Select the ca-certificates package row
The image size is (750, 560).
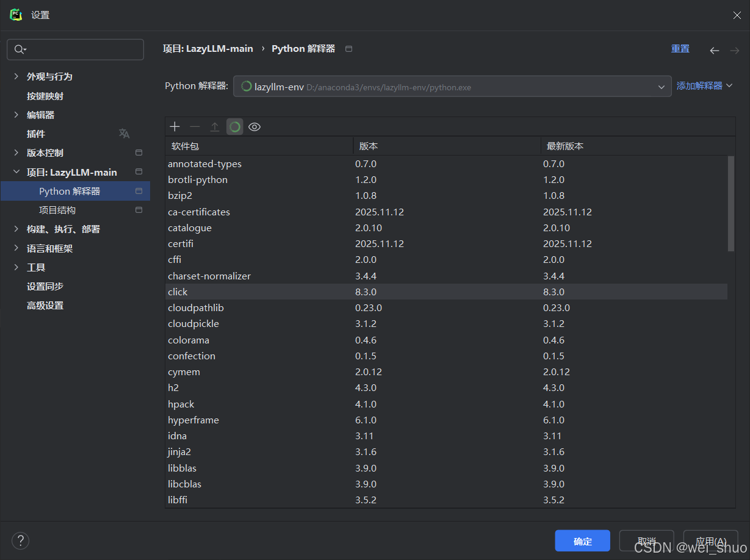pos(446,212)
